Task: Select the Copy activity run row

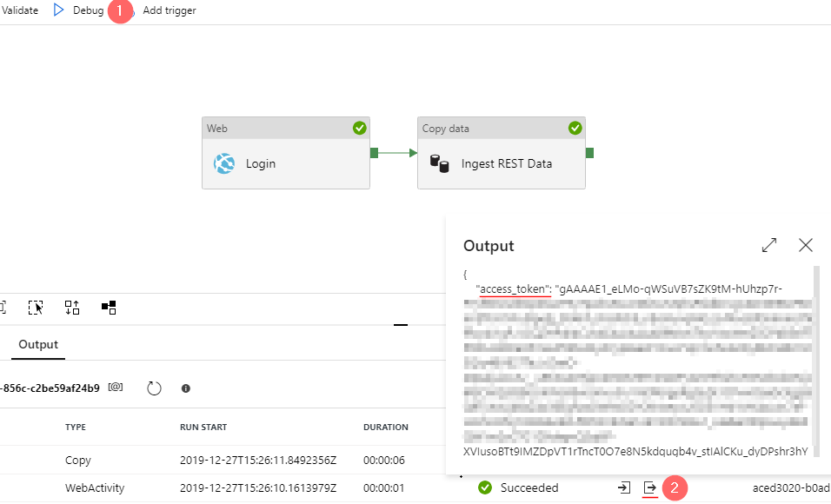Action: point(223,460)
